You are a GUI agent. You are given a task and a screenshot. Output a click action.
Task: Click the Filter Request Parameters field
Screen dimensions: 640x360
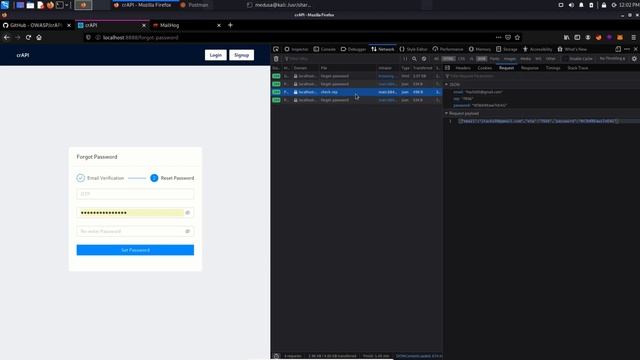coord(542,76)
